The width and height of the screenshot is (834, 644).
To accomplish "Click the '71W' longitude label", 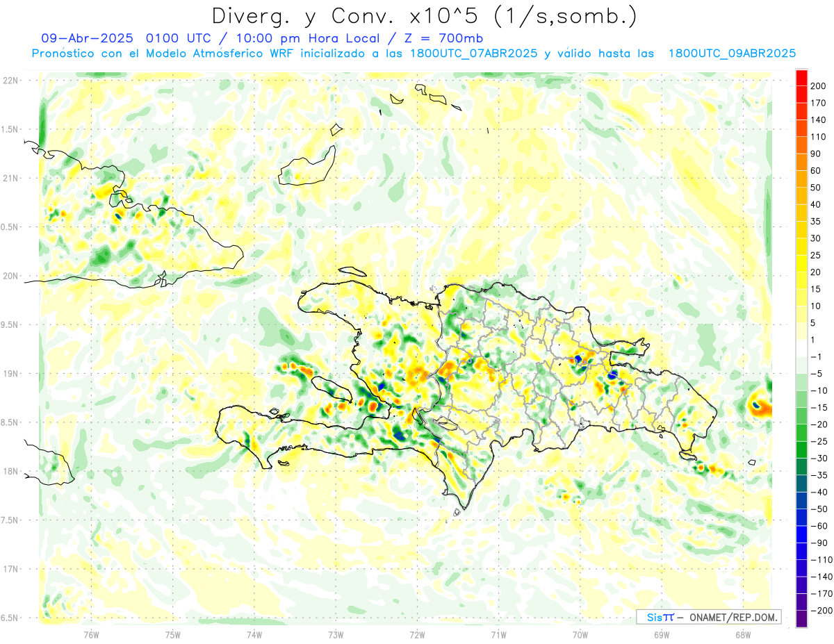I will 498,634.
